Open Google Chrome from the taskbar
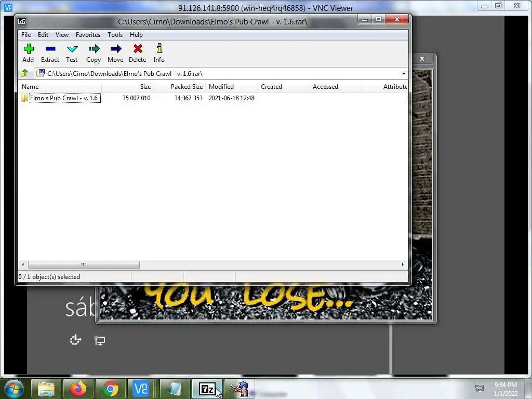The height and width of the screenshot is (399, 532). [x=111, y=389]
